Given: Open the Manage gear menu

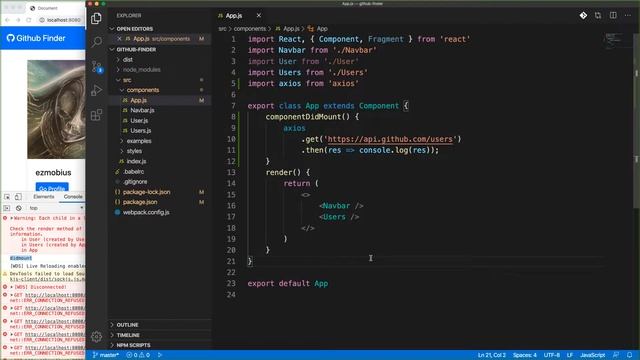Looking at the screenshot, I should click(96, 336).
